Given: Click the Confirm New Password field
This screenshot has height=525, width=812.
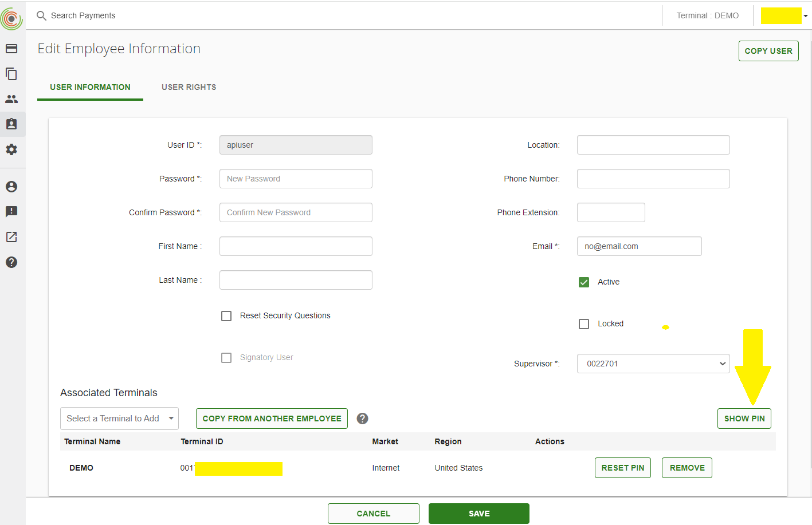Looking at the screenshot, I should pos(296,212).
